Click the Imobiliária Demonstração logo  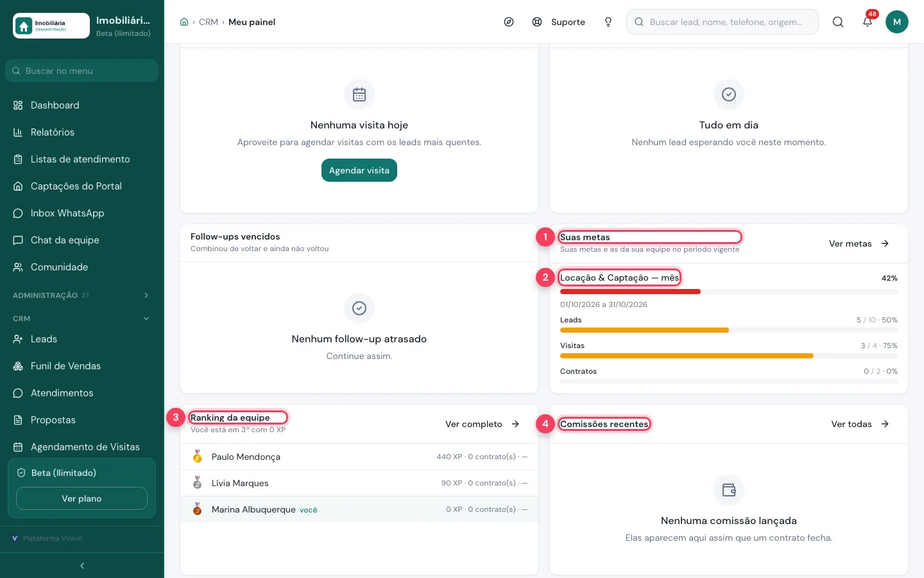(51, 26)
